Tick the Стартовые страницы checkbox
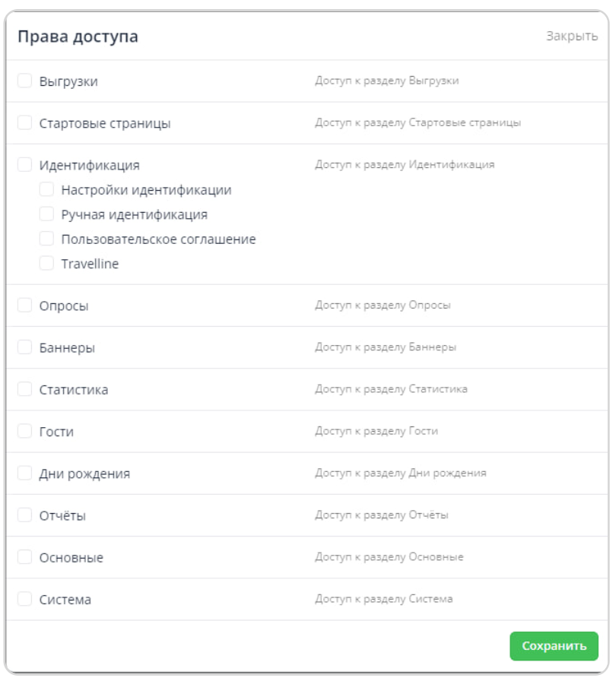The height and width of the screenshot is (681, 616). (24, 122)
